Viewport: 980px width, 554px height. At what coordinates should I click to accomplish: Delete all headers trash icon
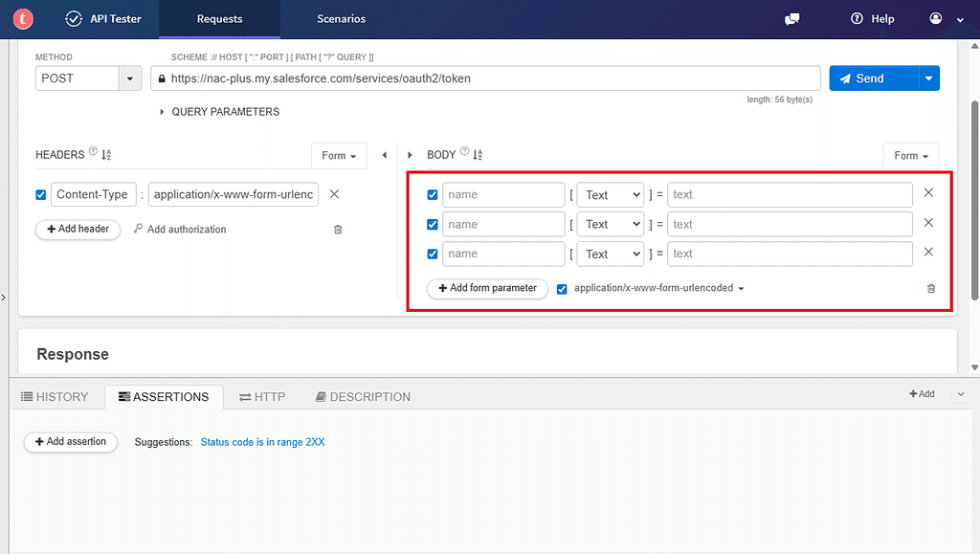coord(338,230)
